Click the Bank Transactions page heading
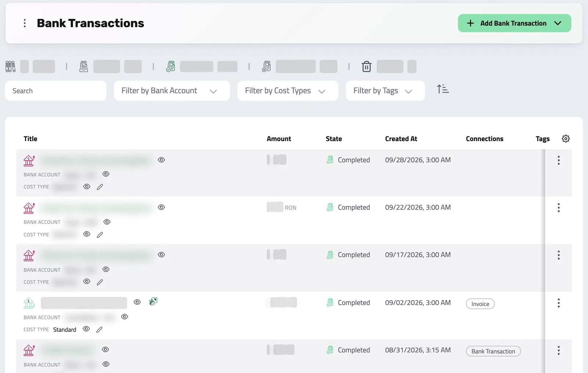The image size is (588, 373). point(90,23)
